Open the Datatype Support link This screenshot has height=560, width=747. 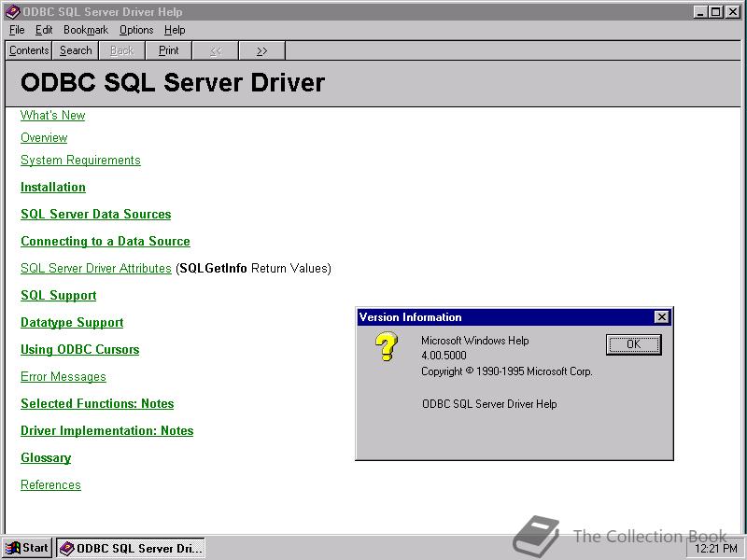(72, 323)
